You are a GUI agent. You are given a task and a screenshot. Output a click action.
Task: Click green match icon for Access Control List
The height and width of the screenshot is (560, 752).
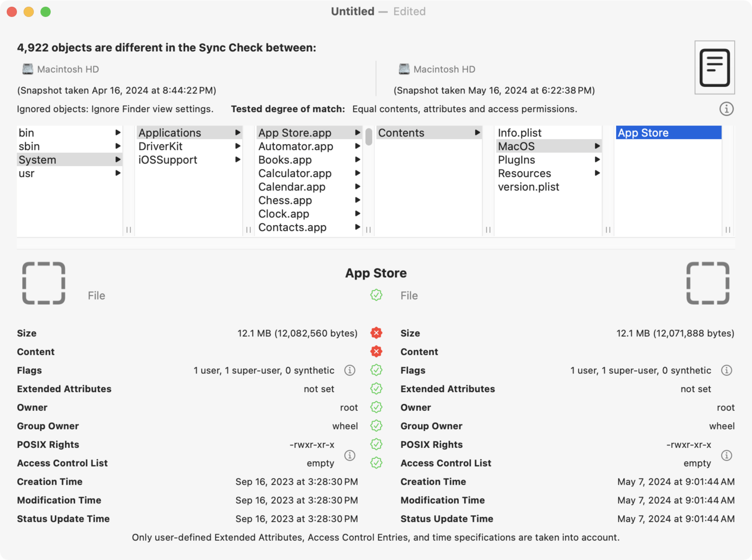[376, 463]
